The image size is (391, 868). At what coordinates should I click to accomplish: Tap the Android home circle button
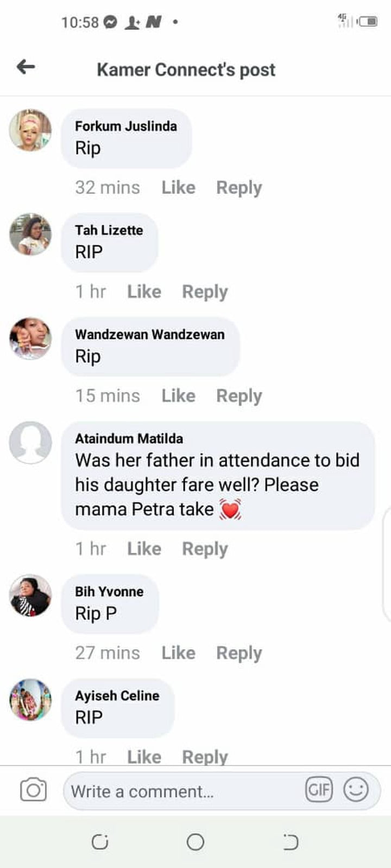[195, 842]
